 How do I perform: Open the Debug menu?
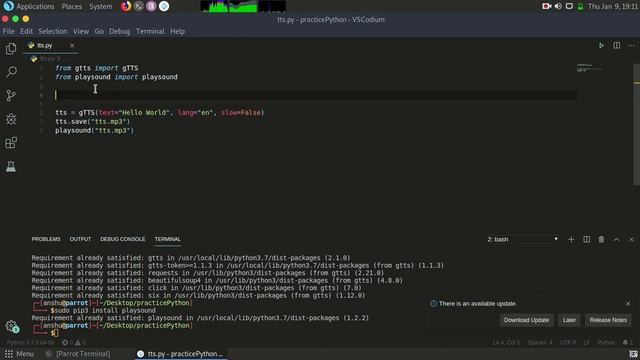[119, 31]
